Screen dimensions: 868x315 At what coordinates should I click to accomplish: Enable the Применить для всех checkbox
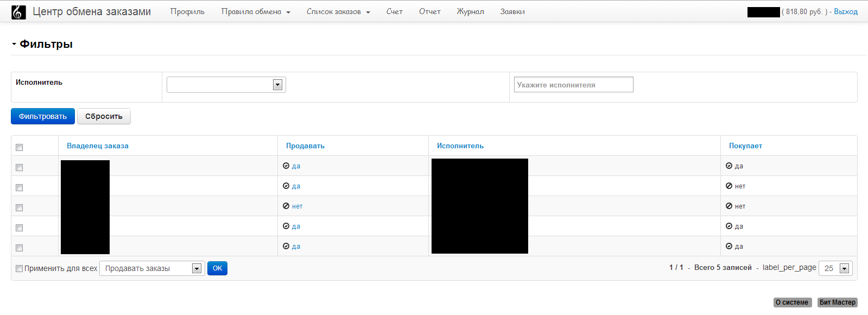20,268
